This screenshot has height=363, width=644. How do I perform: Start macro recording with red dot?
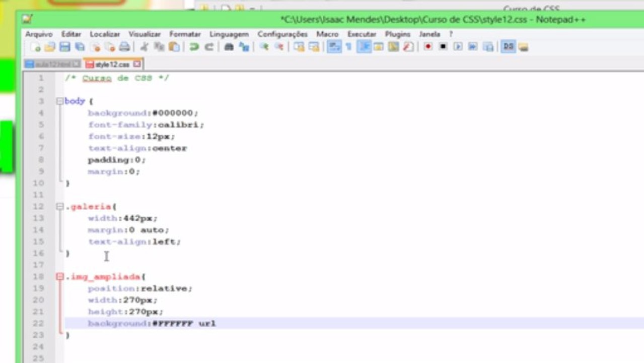428,47
